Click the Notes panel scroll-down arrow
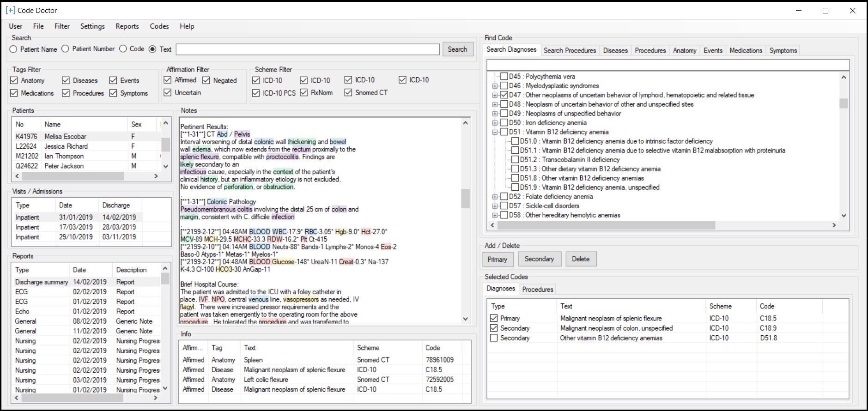The image size is (868, 411). (x=465, y=319)
